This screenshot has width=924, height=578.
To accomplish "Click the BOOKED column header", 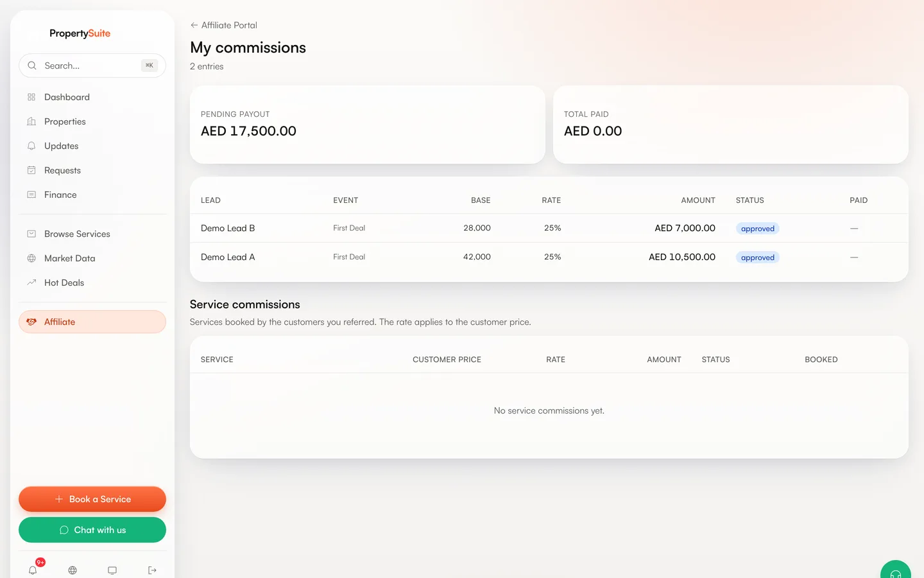I will tap(821, 360).
